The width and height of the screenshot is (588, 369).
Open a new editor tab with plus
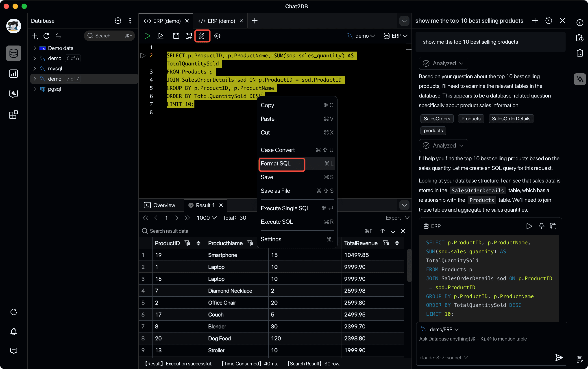255,21
